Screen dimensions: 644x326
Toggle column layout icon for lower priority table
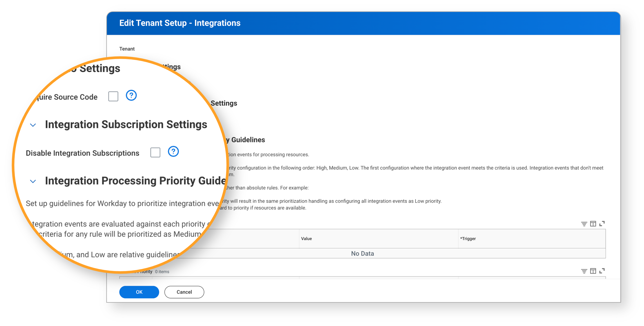[x=593, y=271]
